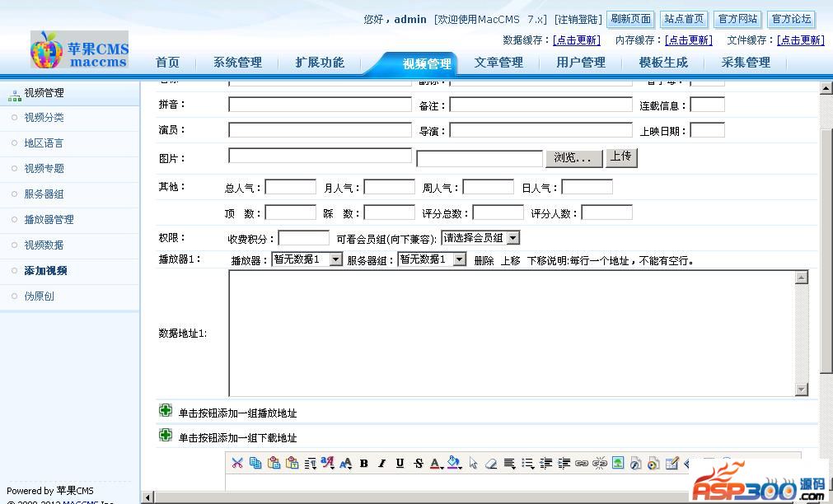The width and height of the screenshot is (833, 504).
Task: Open the paragraph format icon menu
Action: [x=311, y=464]
